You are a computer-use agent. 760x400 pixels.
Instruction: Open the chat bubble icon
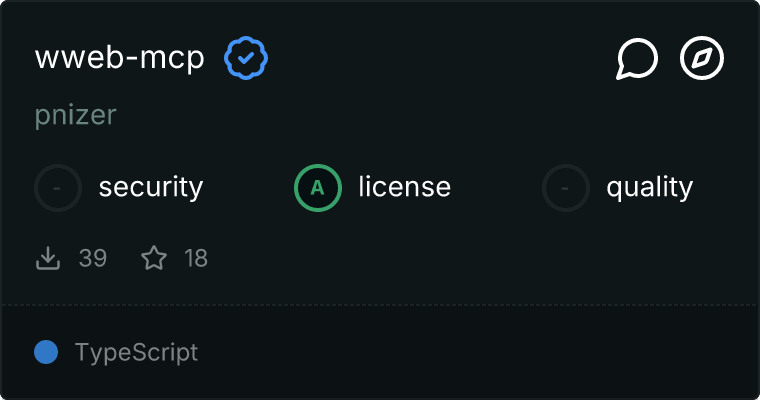point(637,59)
